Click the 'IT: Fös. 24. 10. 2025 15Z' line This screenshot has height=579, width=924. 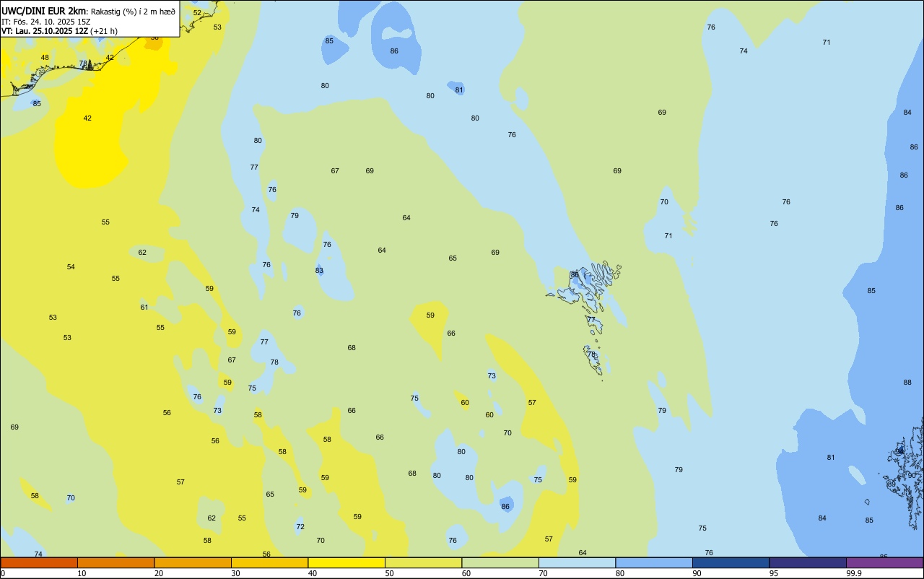coord(45,21)
